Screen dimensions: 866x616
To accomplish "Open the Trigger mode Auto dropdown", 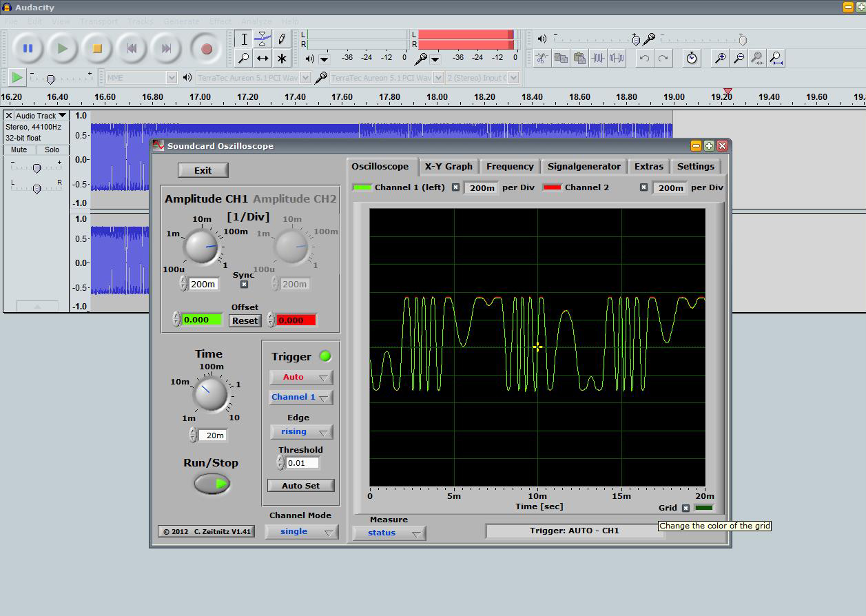I will (301, 377).
